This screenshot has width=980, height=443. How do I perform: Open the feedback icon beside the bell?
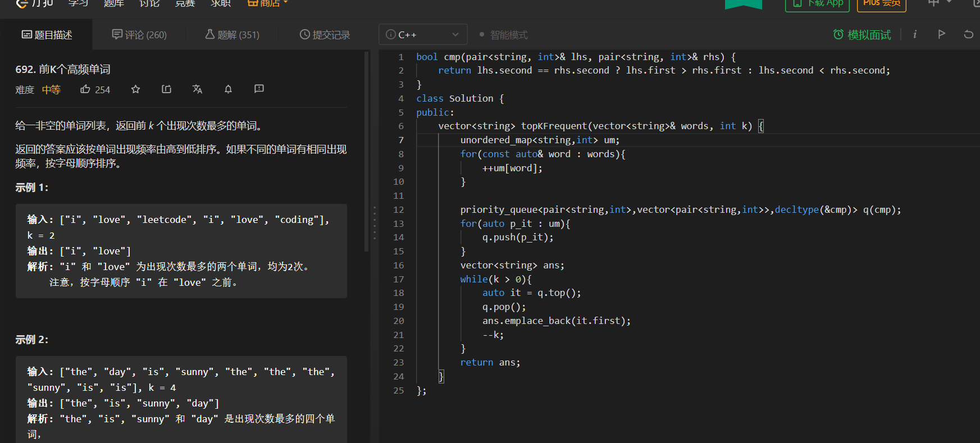click(259, 89)
